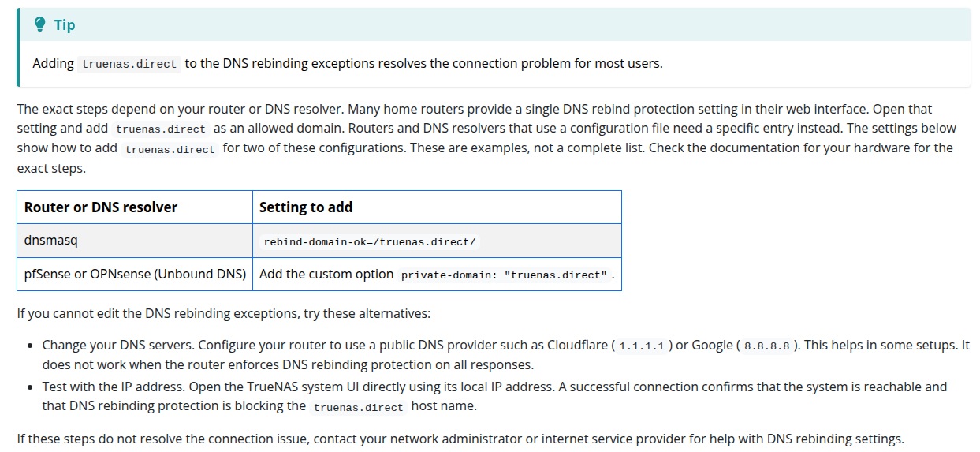Click the lightbulb Tip icon
This screenshot has width=980, height=452.
click(40, 25)
